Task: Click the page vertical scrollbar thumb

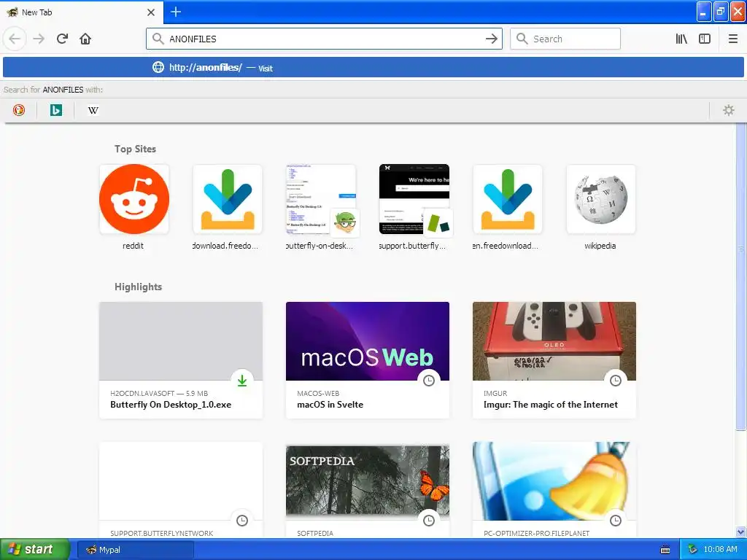Action: 741,276
